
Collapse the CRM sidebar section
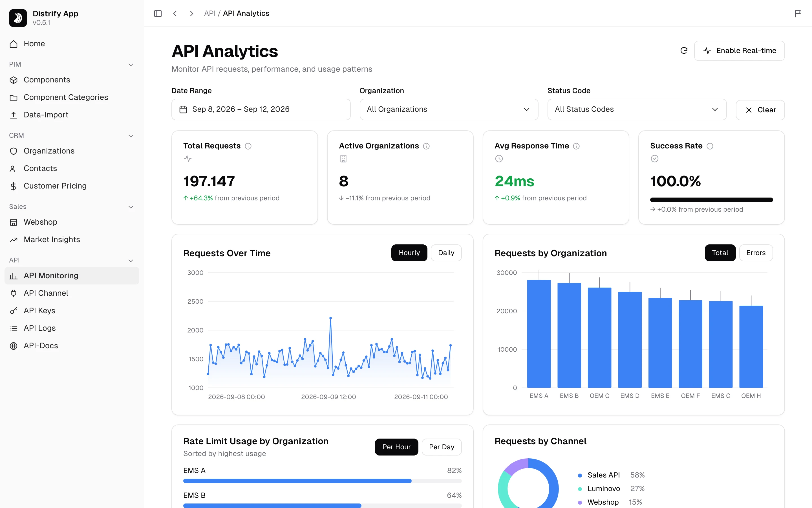pos(131,136)
